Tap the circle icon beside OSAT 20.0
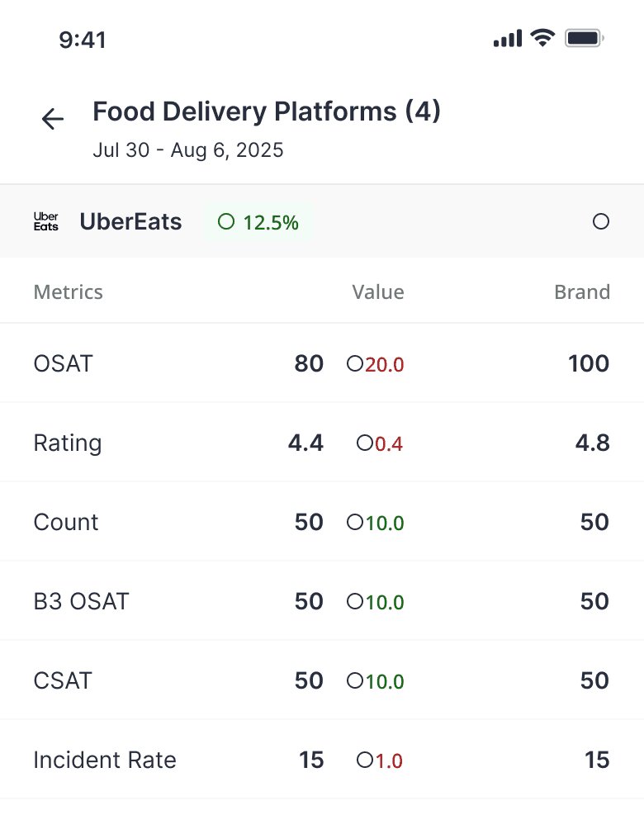644x834 pixels. coord(355,364)
